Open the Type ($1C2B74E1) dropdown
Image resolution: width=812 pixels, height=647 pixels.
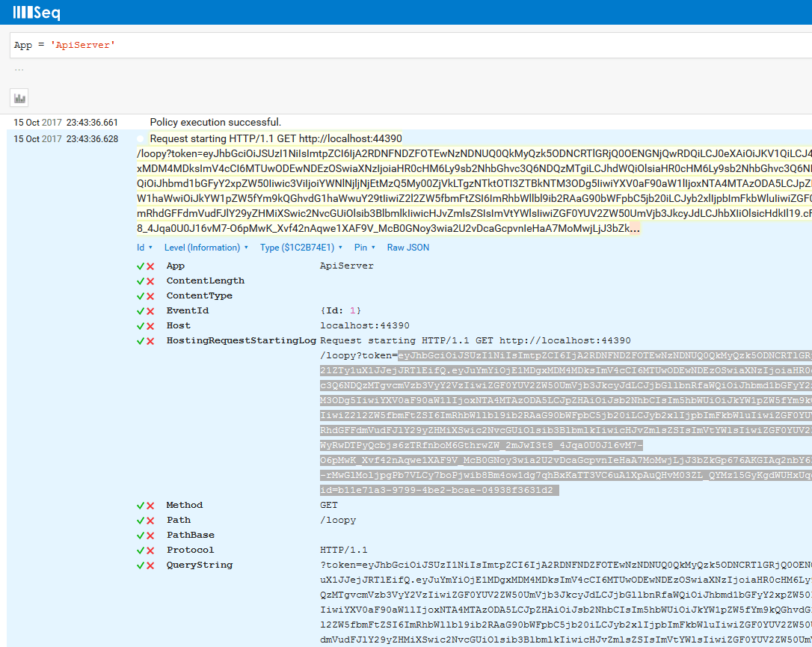(301, 248)
